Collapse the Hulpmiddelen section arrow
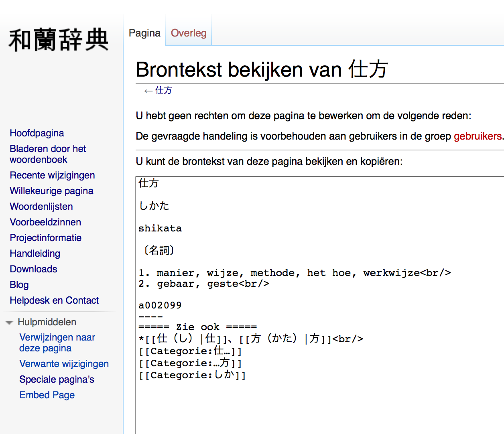Viewport: 504px width, 434px height. pos(9,322)
